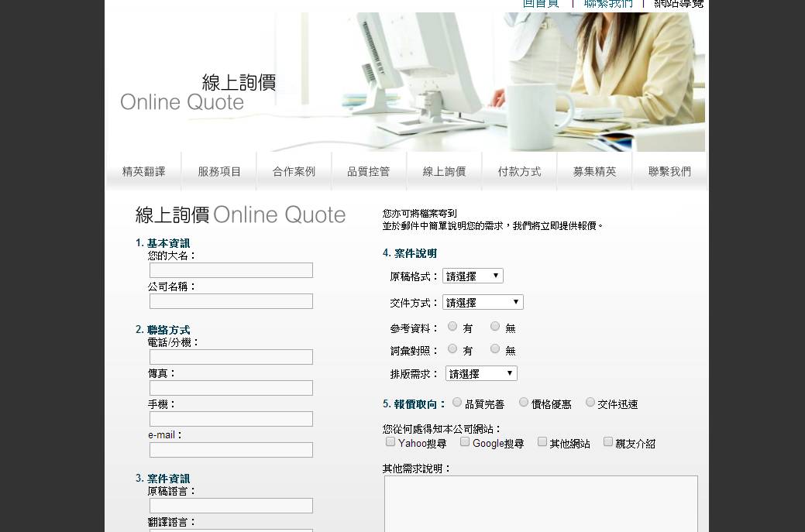Check the Yahoo搜尋 checkbox
805x532 pixels.
tap(390, 442)
